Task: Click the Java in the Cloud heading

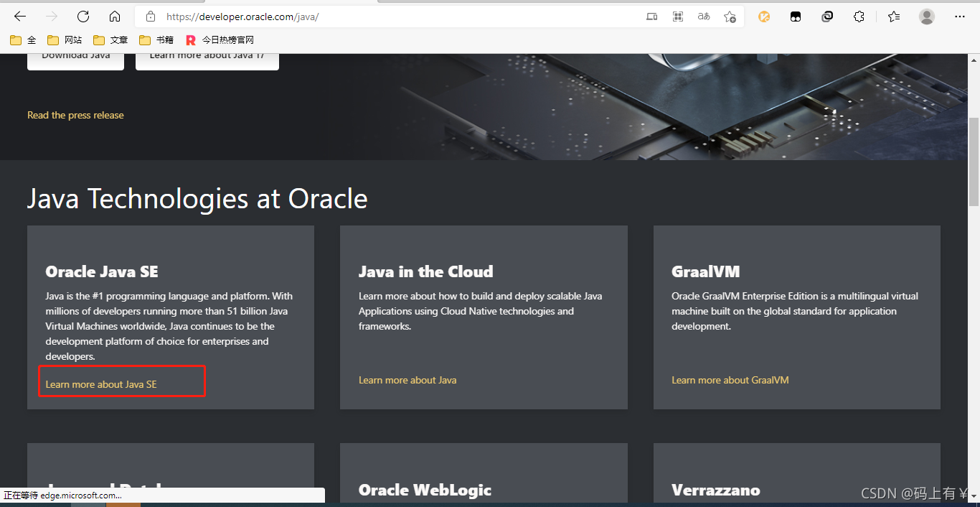Action: (x=426, y=271)
